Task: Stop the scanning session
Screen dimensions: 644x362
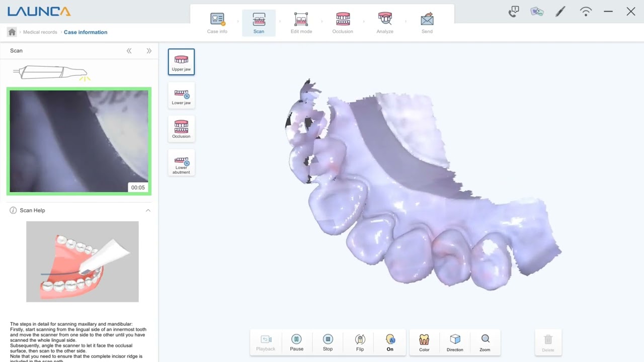Action: point(328,343)
